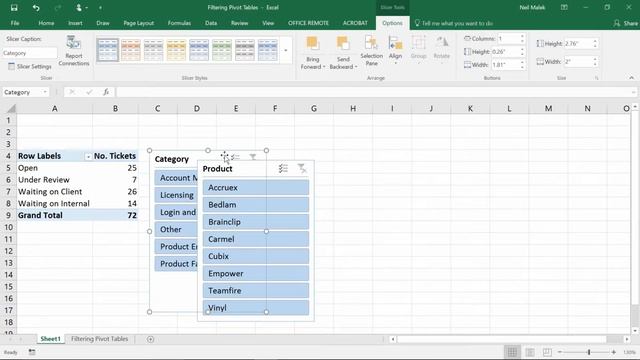The height and width of the screenshot is (360, 640).
Task: Collapse the ribbon with the chevron
Action: 631,78
